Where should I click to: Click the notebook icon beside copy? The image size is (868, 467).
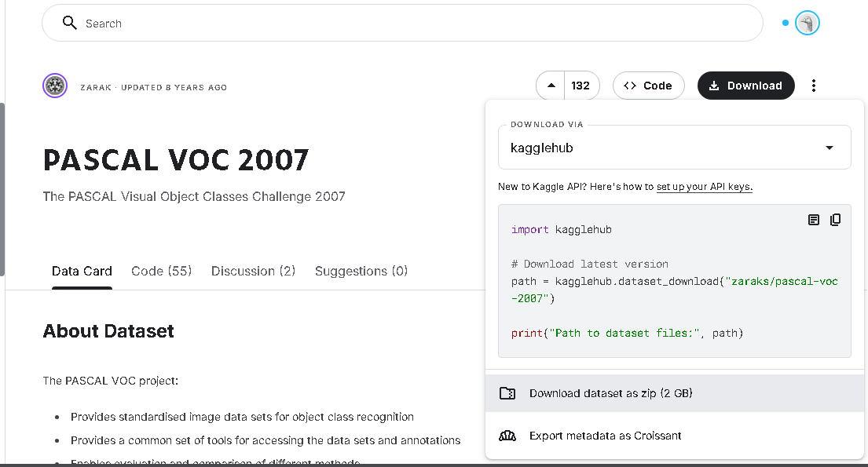pos(814,220)
